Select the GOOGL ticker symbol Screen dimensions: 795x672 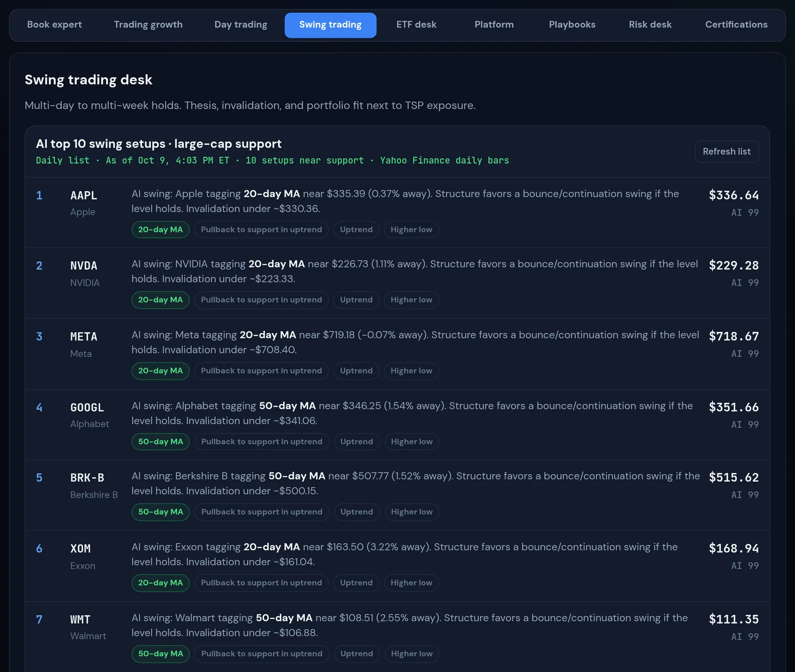(x=87, y=408)
